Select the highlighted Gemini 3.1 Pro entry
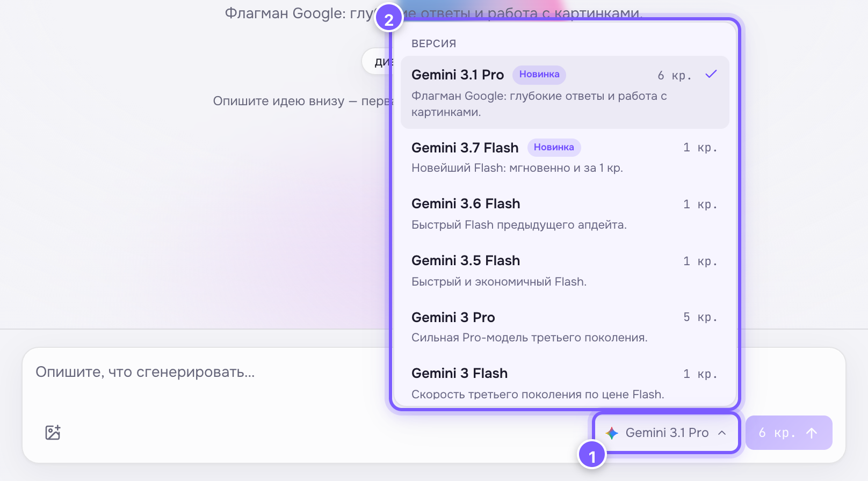The height and width of the screenshot is (481, 868). click(565, 92)
